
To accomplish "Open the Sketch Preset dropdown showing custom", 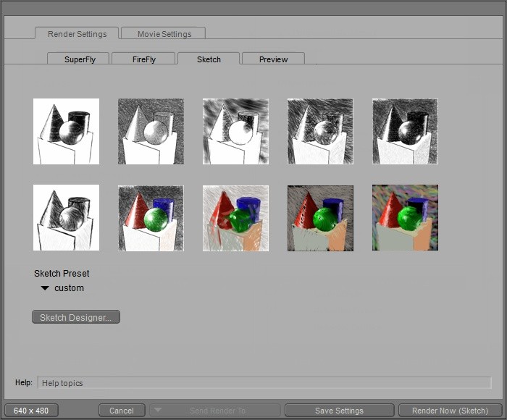I will (x=62, y=288).
